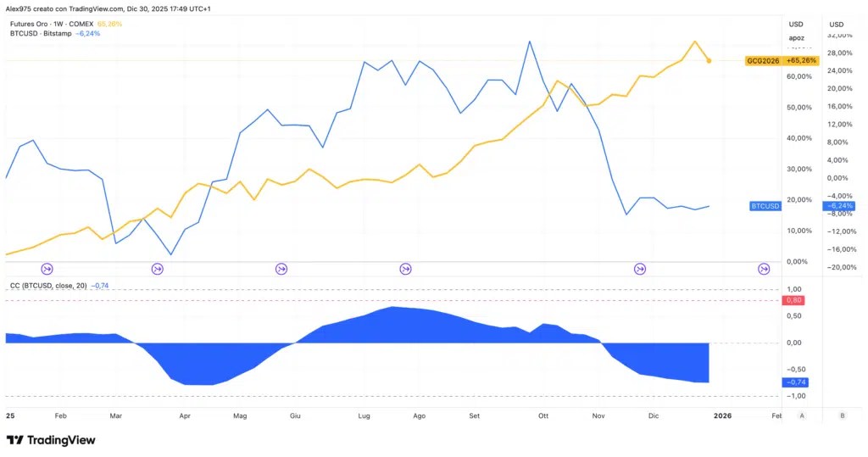The width and height of the screenshot is (868, 457).
Task: Click the left USD axis header
Action: pos(796,25)
